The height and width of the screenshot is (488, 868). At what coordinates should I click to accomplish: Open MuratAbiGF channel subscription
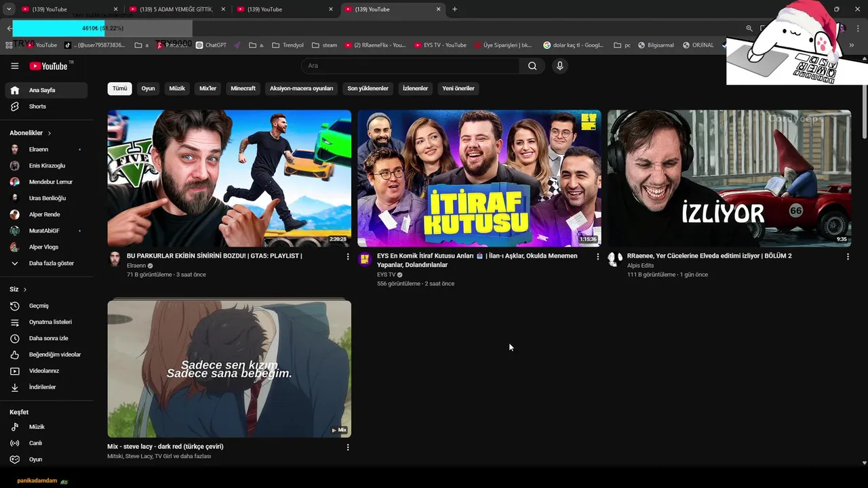pyautogui.click(x=46, y=230)
